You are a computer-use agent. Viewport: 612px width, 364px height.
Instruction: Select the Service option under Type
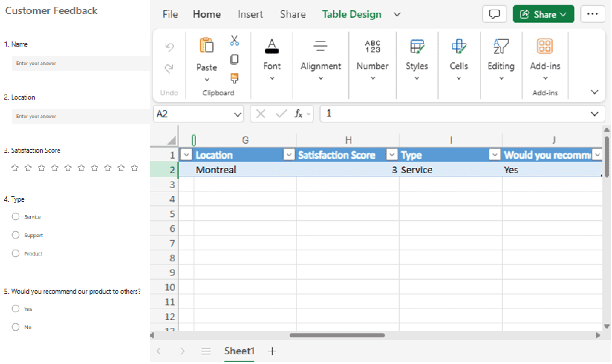[16, 216]
